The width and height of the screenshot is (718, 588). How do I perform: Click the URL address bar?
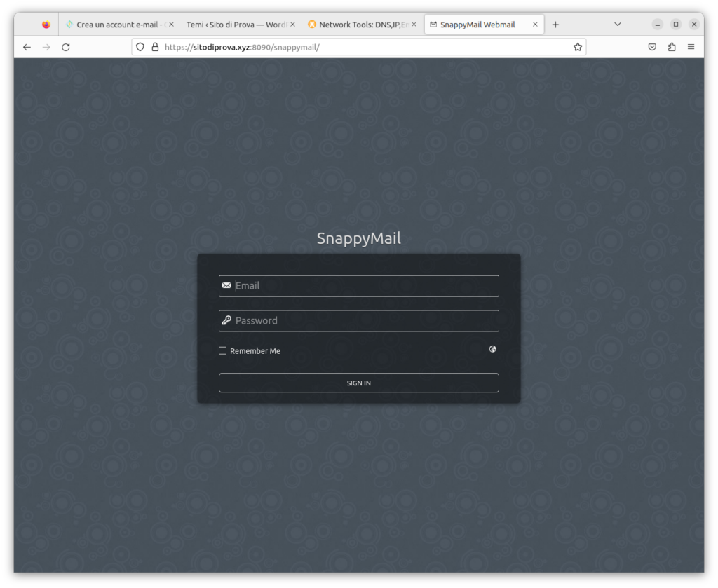pyautogui.click(x=358, y=47)
